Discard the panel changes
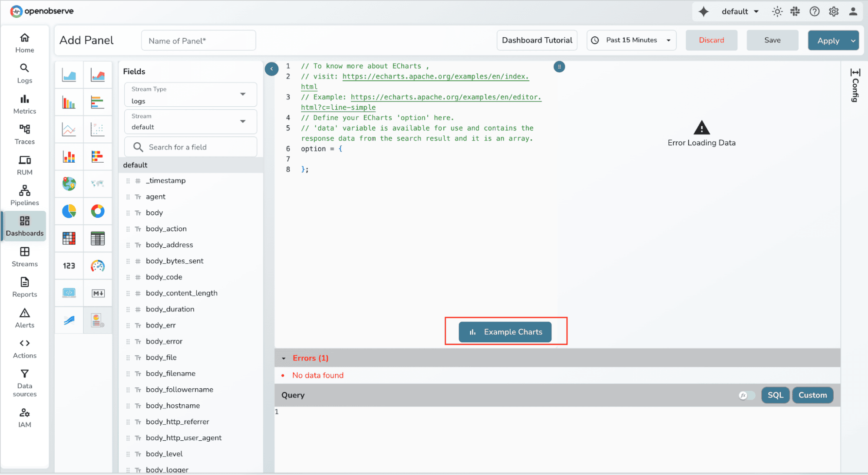This screenshot has height=475, width=868. 711,40
